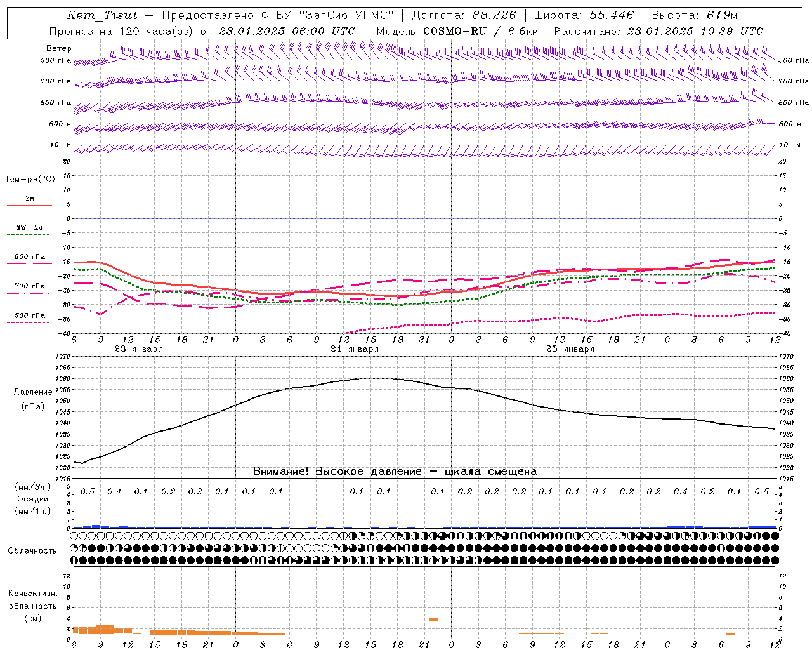Click the Облачность cloudiness label
The width and height of the screenshot is (812, 650).
pos(32,551)
